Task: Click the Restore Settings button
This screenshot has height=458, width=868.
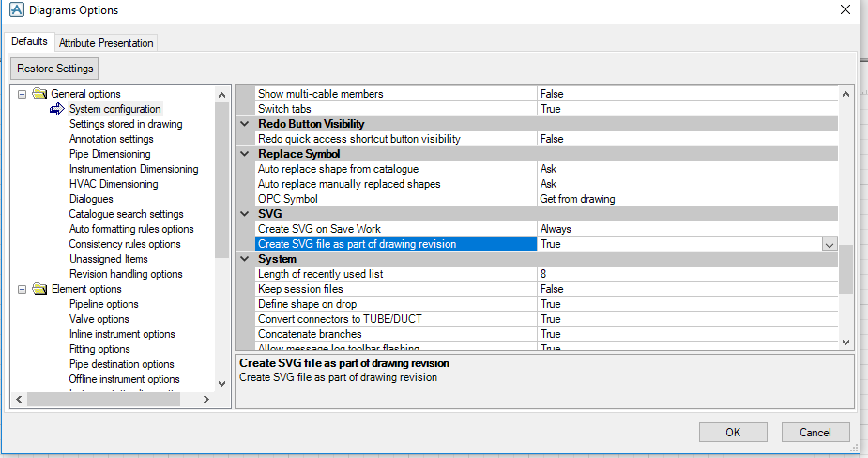Action: pos(54,69)
